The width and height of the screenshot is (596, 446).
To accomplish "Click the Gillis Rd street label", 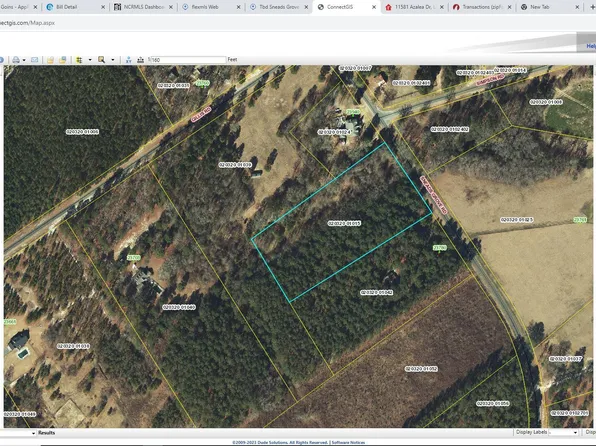I will click(x=201, y=114).
